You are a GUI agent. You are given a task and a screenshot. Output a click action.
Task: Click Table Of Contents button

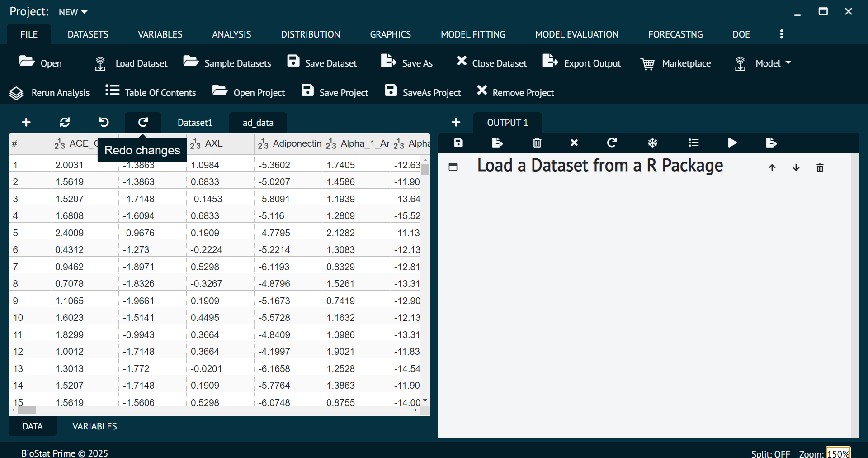pyautogui.click(x=151, y=92)
